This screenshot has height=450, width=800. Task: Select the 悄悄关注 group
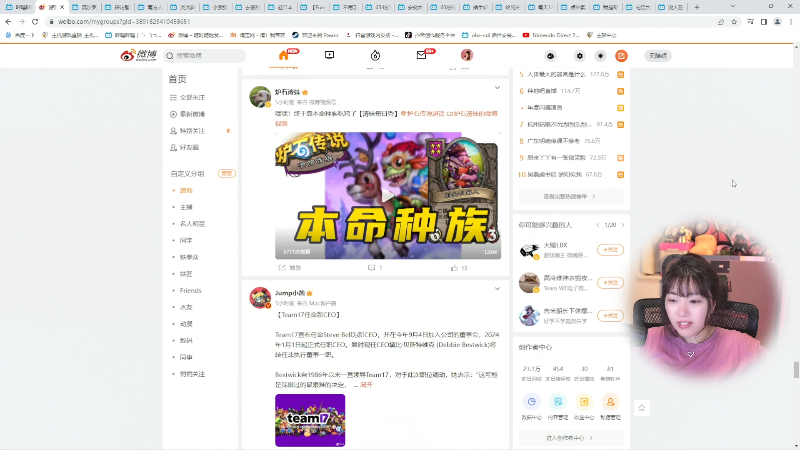tap(192, 374)
